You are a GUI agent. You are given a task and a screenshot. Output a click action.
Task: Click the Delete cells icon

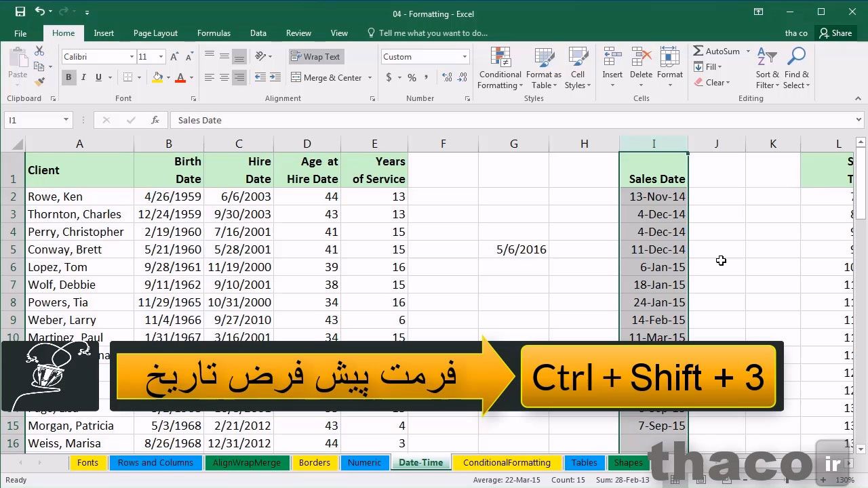pyautogui.click(x=641, y=58)
